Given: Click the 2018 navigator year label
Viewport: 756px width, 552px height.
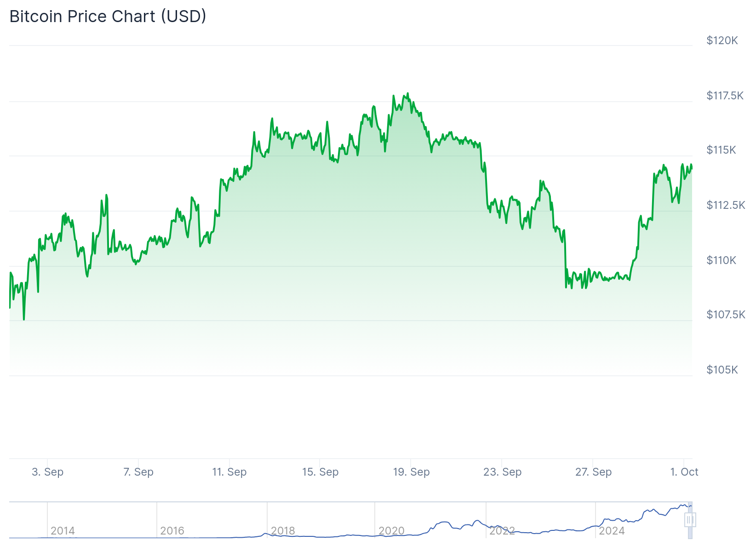Looking at the screenshot, I should pyautogui.click(x=282, y=531).
